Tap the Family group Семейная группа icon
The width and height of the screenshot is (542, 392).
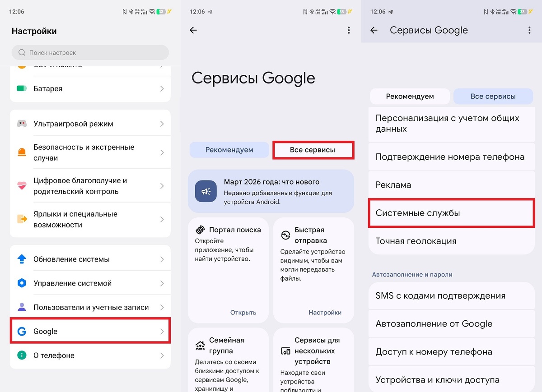point(200,346)
